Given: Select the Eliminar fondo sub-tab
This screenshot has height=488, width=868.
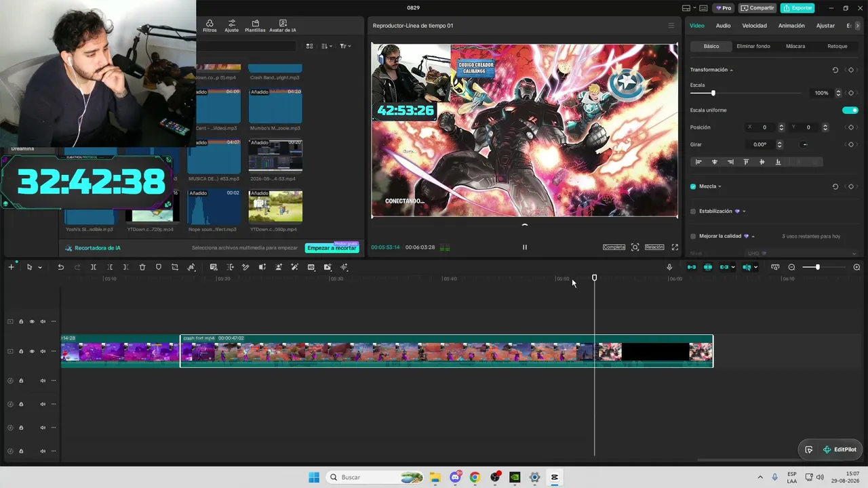Looking at the screenshot, I should [753, 46].
